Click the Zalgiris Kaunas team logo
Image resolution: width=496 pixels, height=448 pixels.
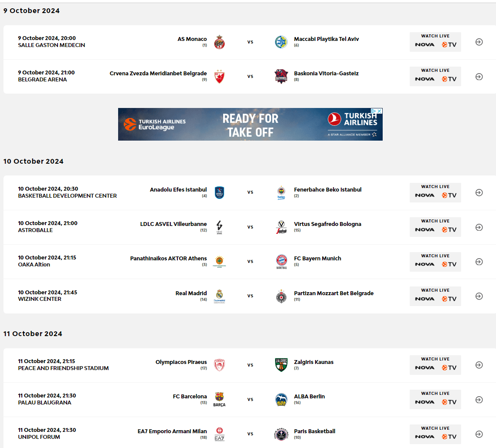[x=281, y=365]
